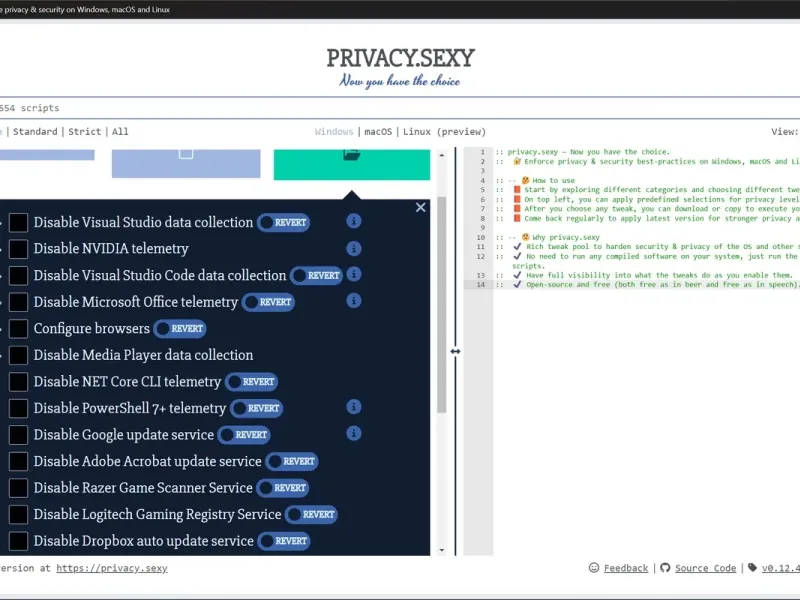800x600 pixels.
Task: Toggle revert for Dropbox auto update service
Action: click(x=284, y=541)
